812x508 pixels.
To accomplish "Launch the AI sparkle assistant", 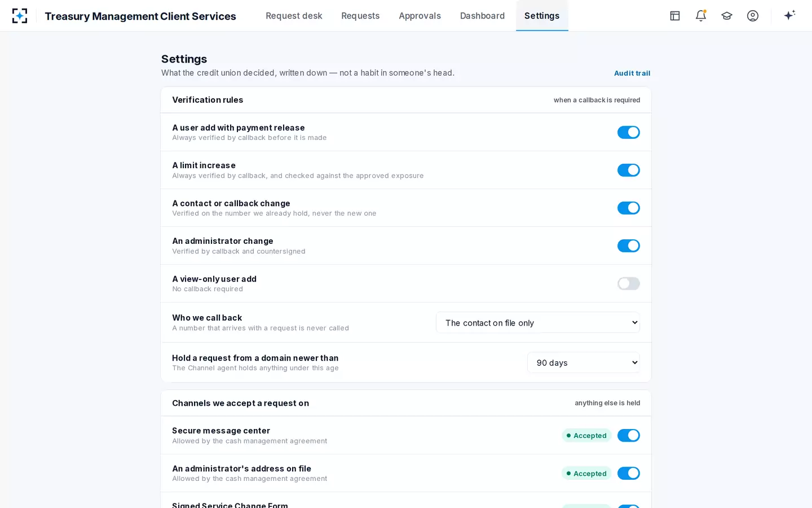I will point(789,16).
